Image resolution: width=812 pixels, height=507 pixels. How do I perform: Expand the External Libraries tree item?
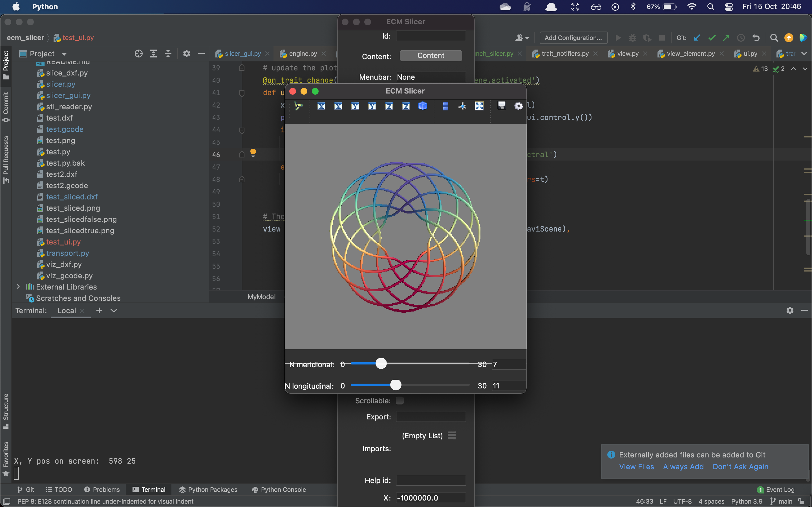[18, 287]
